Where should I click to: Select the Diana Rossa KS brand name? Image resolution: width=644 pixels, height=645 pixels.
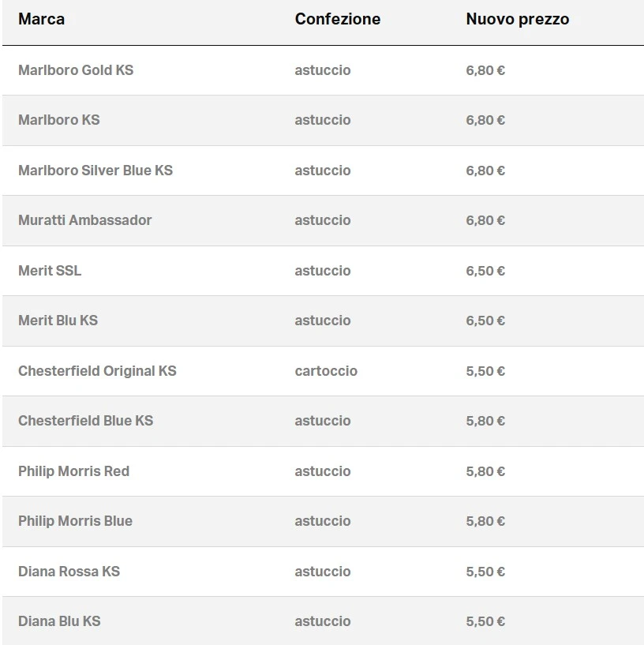tap(69, 572)
